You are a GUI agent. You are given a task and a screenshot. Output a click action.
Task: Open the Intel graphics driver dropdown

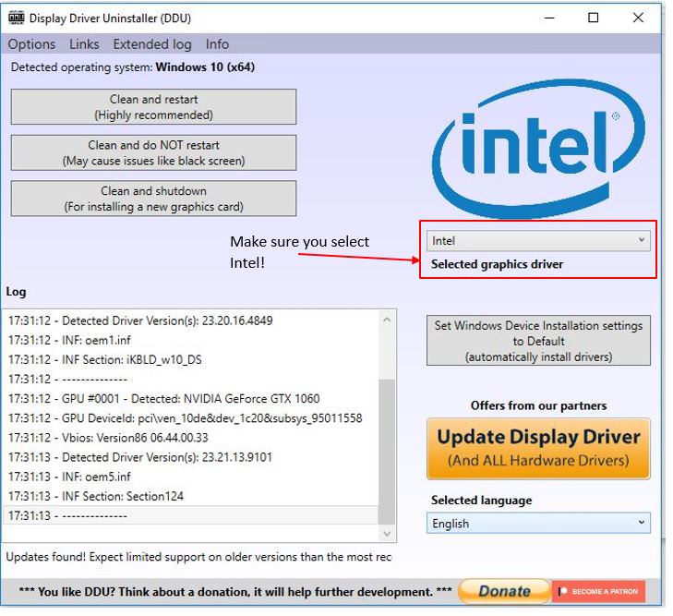(x=538, y=241)
